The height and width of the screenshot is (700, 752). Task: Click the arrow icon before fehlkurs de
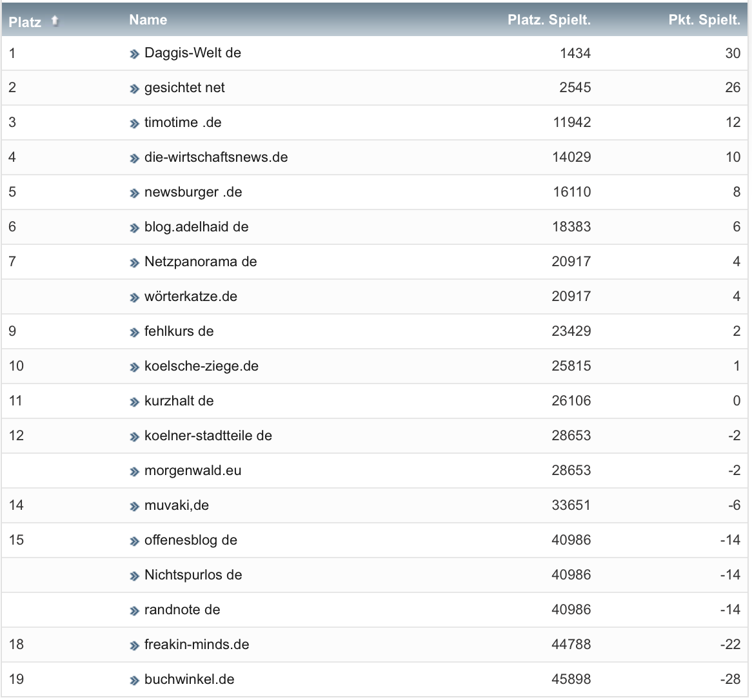tap(134, 333)
